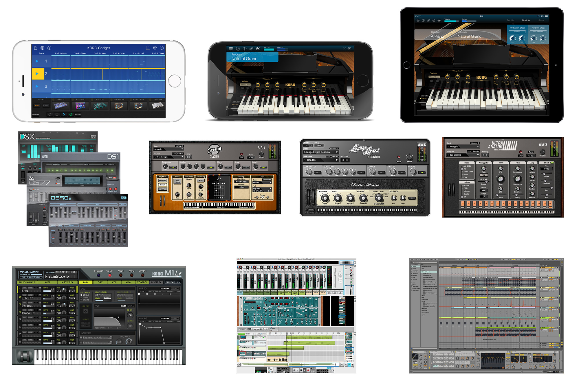This screenshot has width=579, height=392.
Task: Tap the Function button in KORG Gadget
Action: tap(36, 115)
